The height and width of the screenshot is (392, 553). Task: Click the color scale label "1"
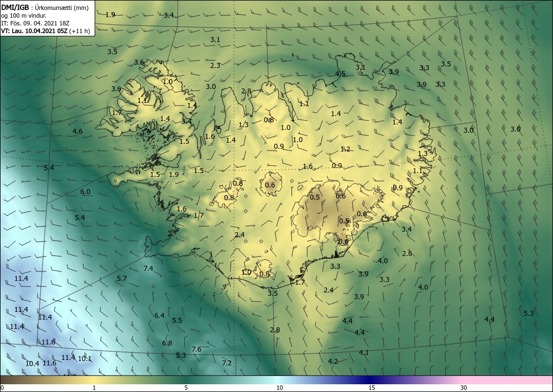click(94, 388)
